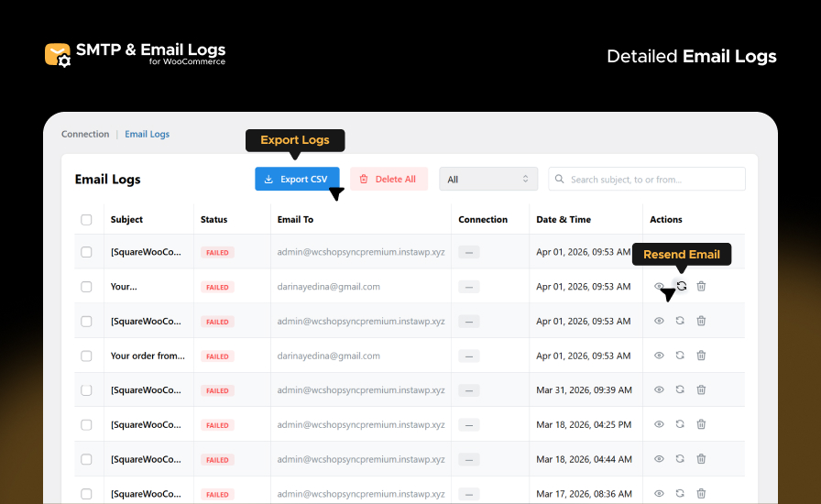
Task: Select the checkbox for the Mar 31 row
Action: (x=86, y=390)
